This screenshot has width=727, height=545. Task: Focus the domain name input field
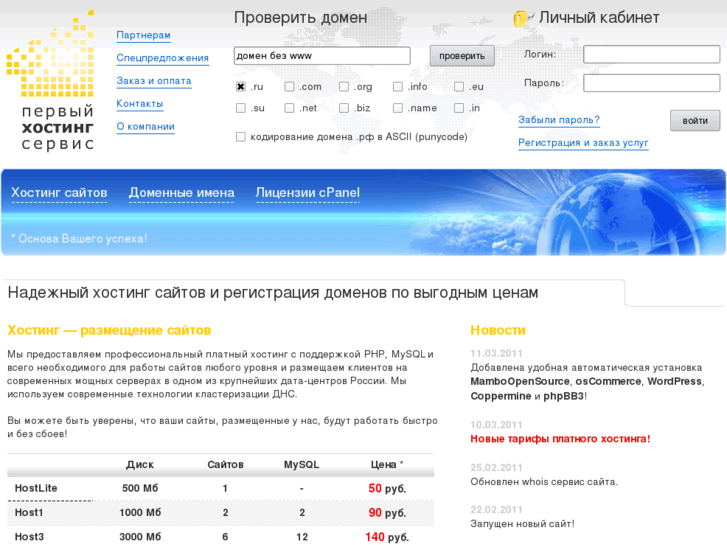(x=322, y=56)
